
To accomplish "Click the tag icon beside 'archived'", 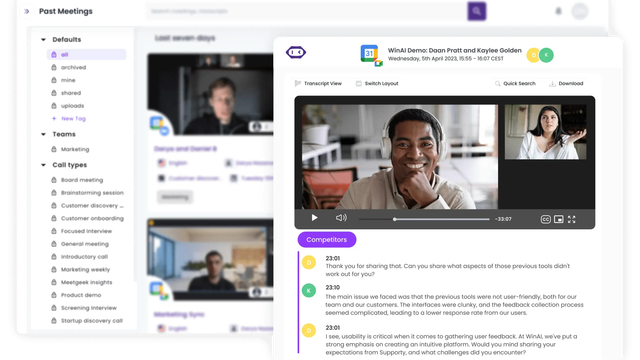I will [54, 67].
